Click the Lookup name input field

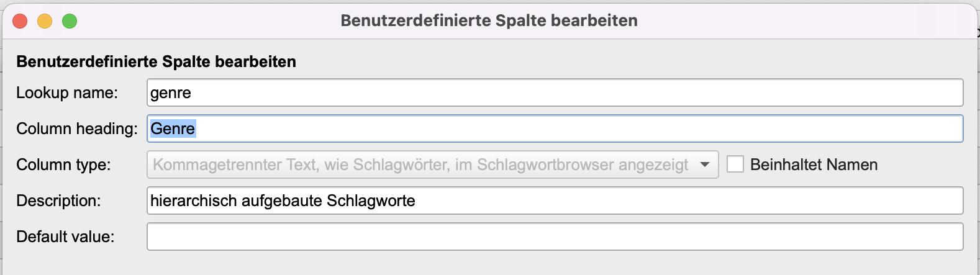[x=555, y=93]
